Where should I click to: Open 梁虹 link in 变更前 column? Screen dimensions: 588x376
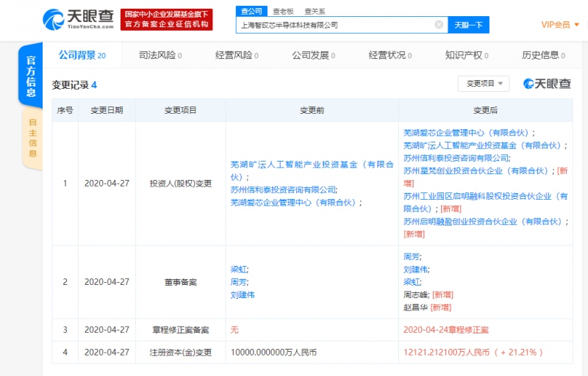point(239,270)
